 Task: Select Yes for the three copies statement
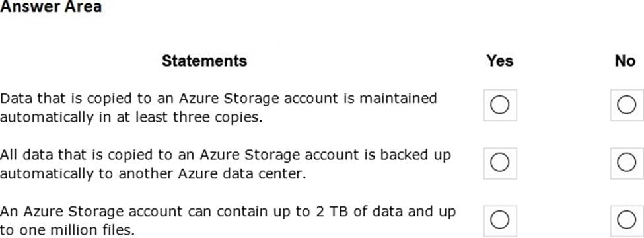click(x=500, y=105)
